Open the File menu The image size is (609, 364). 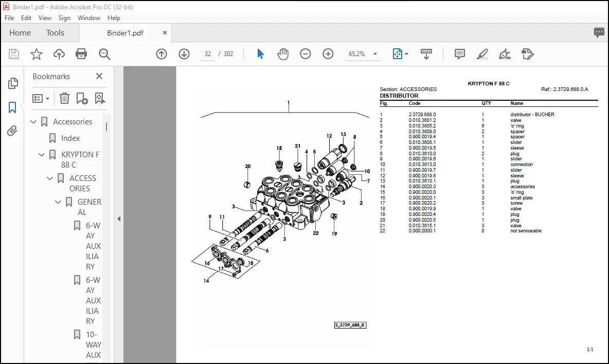(9, 18)
